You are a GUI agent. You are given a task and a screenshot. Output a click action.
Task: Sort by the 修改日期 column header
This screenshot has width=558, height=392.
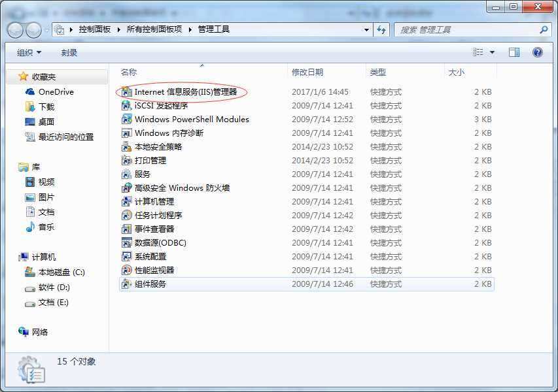[x=326, y=72]
